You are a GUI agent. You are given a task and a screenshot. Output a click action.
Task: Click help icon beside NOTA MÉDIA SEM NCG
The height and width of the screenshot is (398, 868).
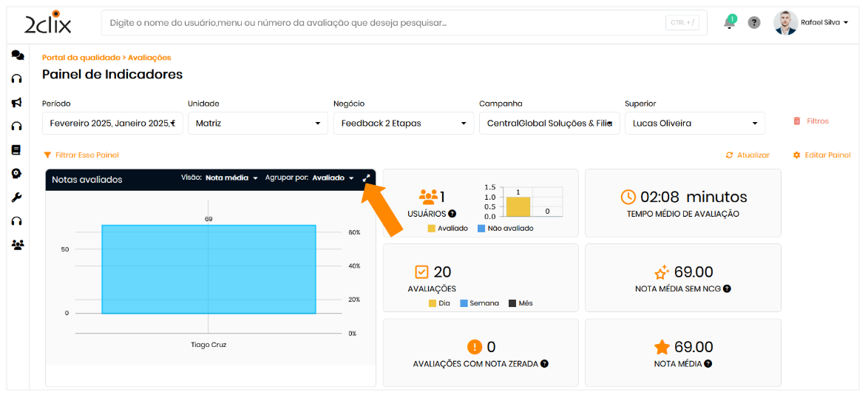pos(727,289)
